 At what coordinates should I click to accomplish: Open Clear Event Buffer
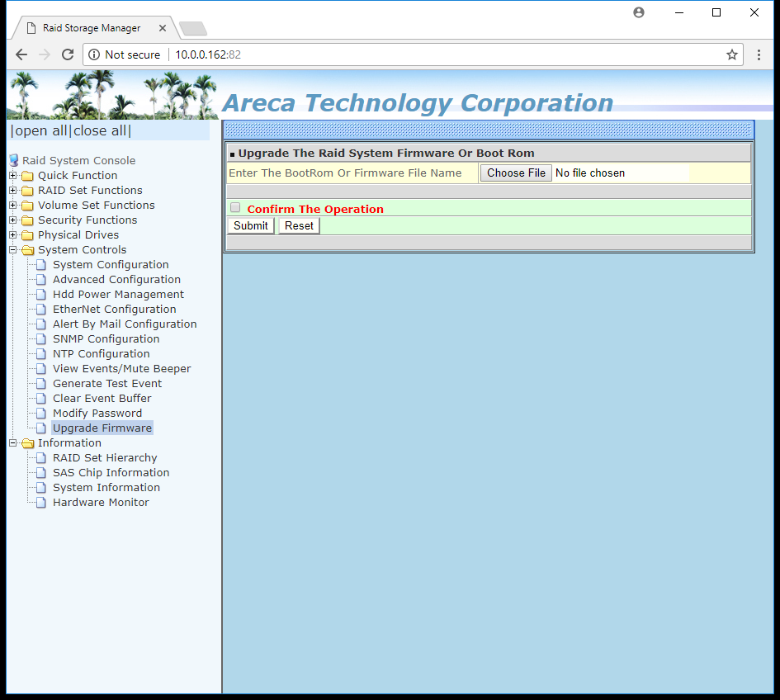pyautogui.click(x=102, y=399)
